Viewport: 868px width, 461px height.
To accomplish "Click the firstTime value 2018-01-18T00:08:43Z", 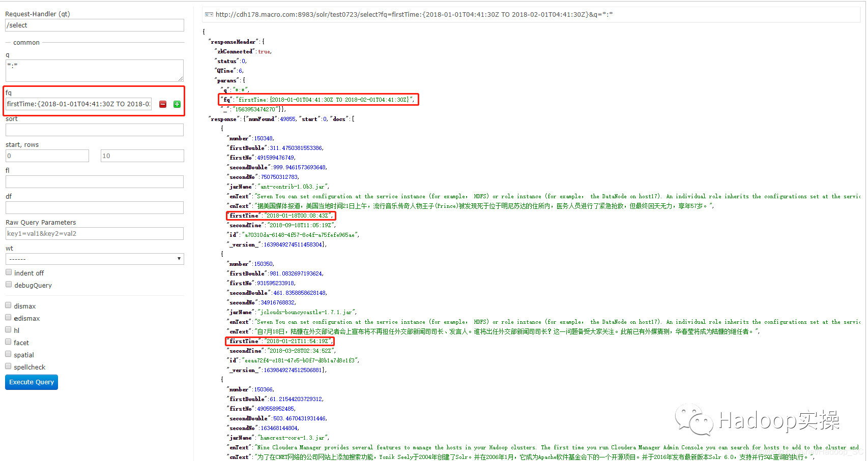I will tap(298, 216).
